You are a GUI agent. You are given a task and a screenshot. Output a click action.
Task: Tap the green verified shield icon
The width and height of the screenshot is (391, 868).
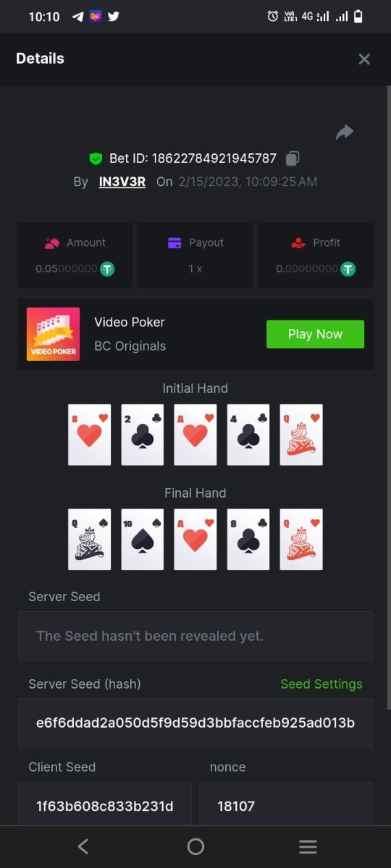pyautogui.click(x=96, y=158)
